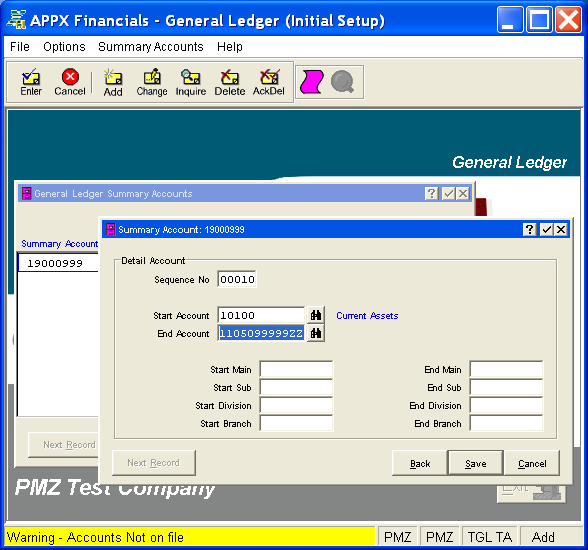Click the Enter toolbar icon
Screen dimensions: 588x550
click(x=31, y=82)
